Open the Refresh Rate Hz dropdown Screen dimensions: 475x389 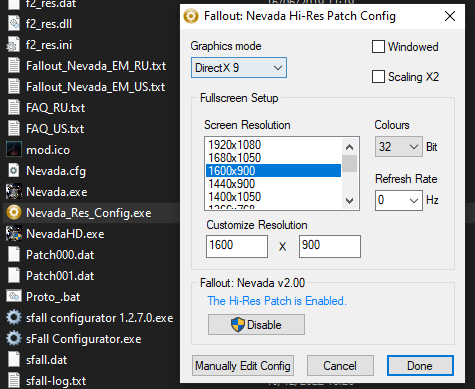tap(399, 200)
